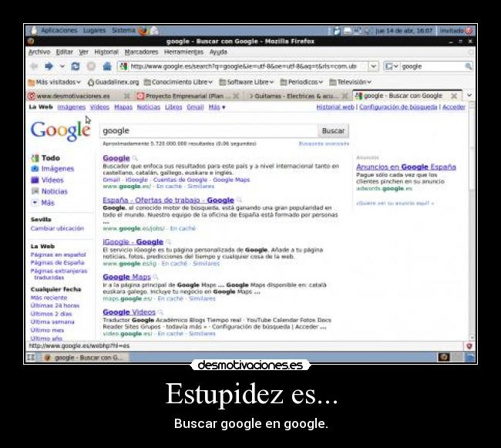
Task: Switch to the Proyecto Empresarial tab
Action: point(188,96)
